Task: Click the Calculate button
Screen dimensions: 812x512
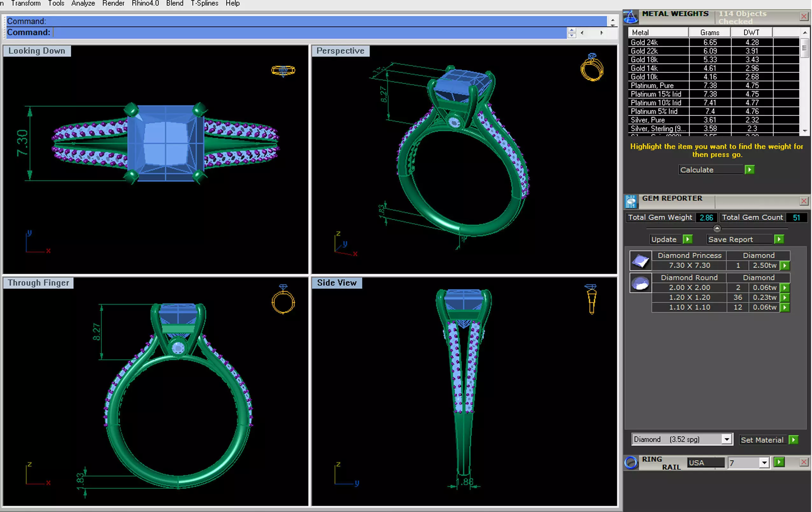Action: click(711, 170)
